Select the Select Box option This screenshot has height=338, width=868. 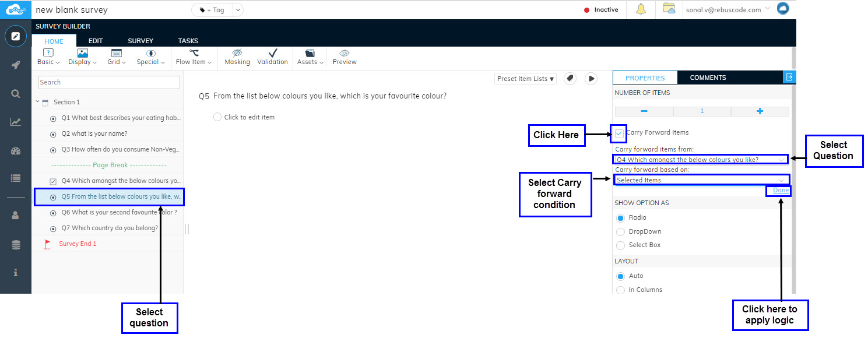tap(620, 245)
